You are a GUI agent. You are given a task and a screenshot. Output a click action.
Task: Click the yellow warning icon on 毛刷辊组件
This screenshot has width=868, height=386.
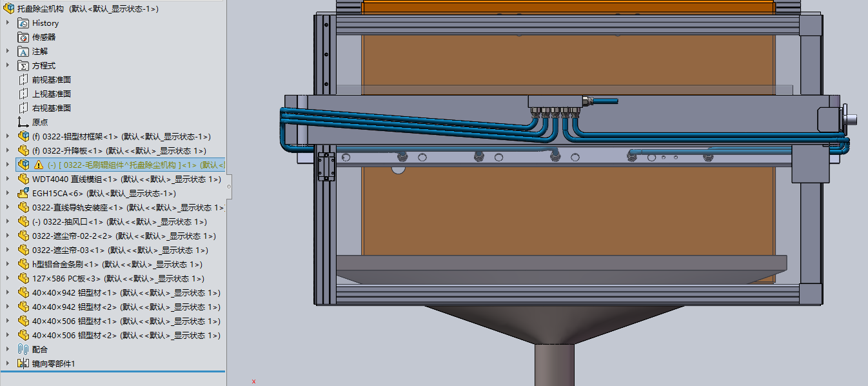38,165
